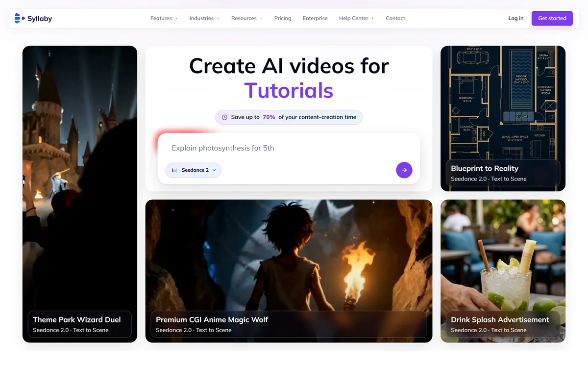Click the Get started button
The width and height of the screenshot is (588, 368).
coord(552,18)
